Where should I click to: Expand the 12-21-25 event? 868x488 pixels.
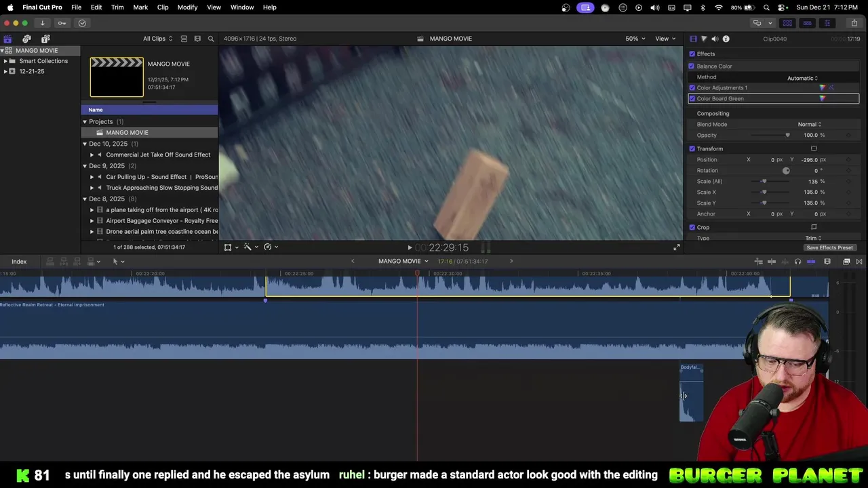click(5, 71)
